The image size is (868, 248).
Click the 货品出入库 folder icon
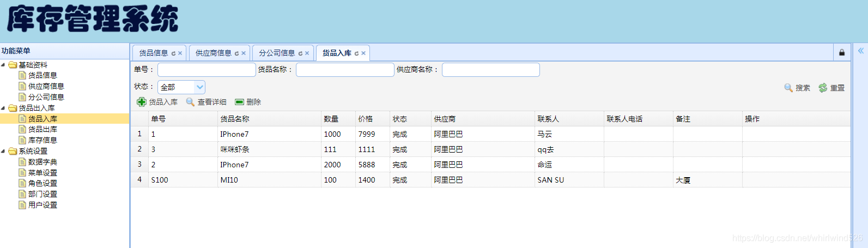13,108
